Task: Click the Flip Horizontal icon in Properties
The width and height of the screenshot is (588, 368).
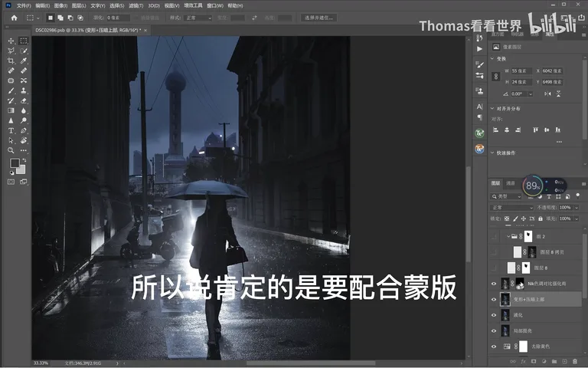Action: (x=547, y=94)
